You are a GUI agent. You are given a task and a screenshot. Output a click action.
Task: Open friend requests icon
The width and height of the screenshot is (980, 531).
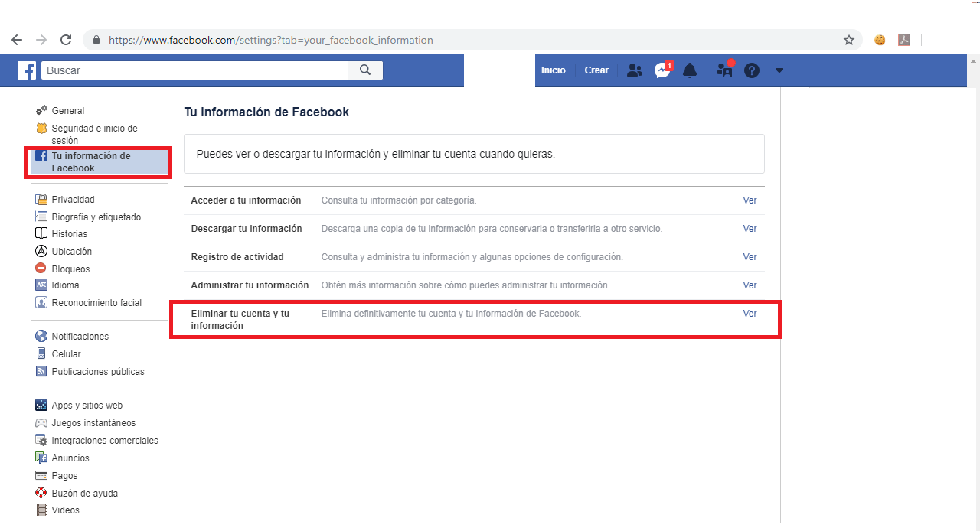tap(634, 70)
